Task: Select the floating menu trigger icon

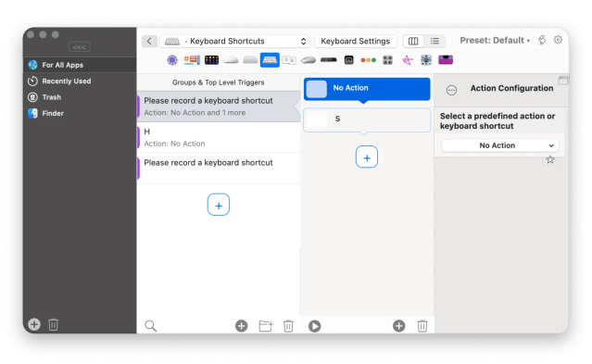Action: 192,60
